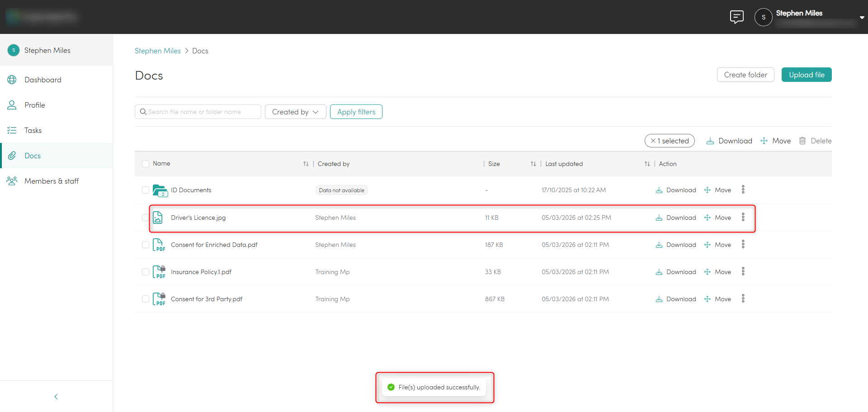Open Profile in the sidebar

57,105
